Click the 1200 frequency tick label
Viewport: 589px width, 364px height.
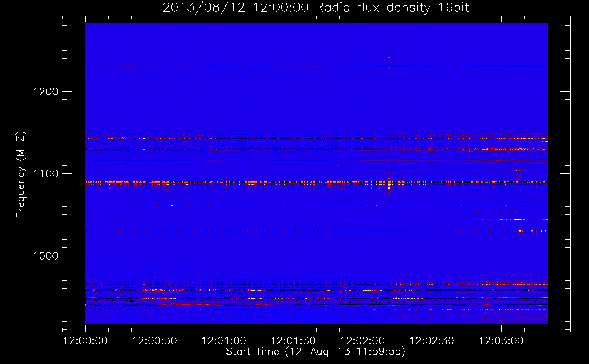[x=46, y=91]
